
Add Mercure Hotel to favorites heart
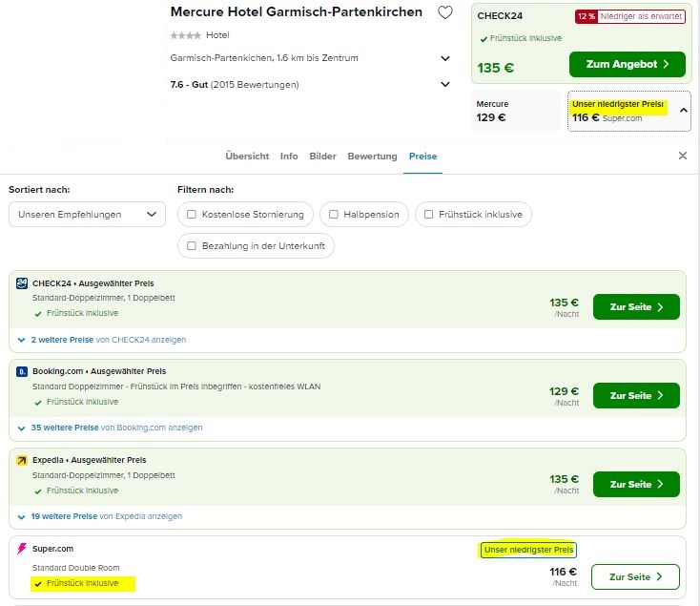tap(445, 12)
